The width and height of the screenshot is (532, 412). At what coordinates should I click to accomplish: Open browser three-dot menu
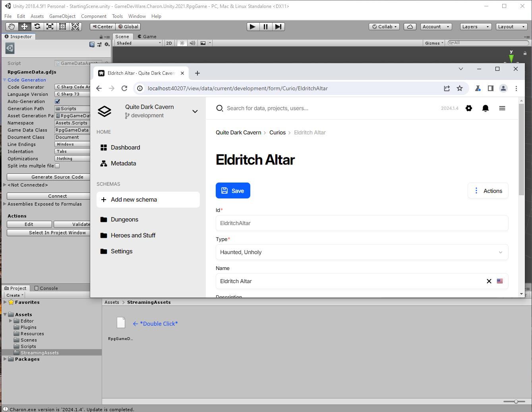tap(516, 88)
